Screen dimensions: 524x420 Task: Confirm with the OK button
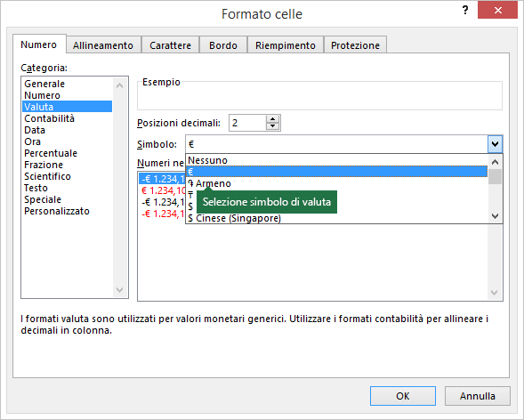403,396
